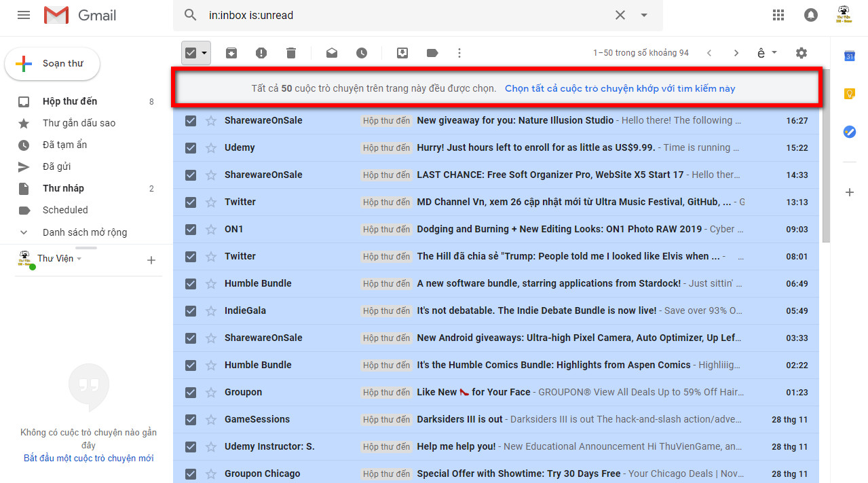Apply a label to selected emails

coord(432,52)
